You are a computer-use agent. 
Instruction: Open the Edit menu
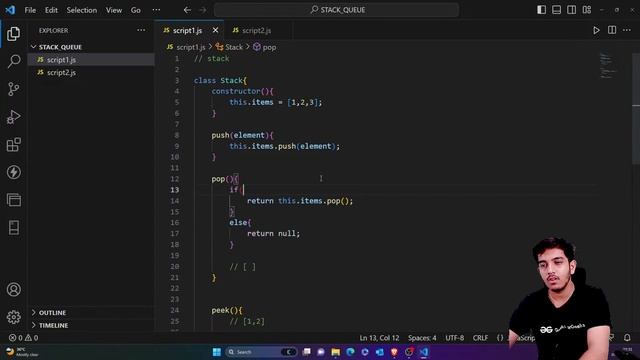click(51, 10)
